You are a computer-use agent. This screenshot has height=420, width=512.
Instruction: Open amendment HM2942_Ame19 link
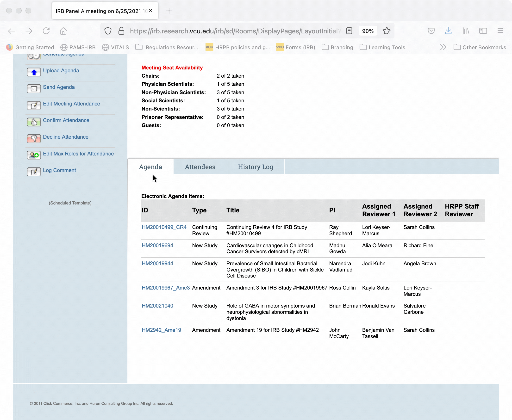point(161,330)
